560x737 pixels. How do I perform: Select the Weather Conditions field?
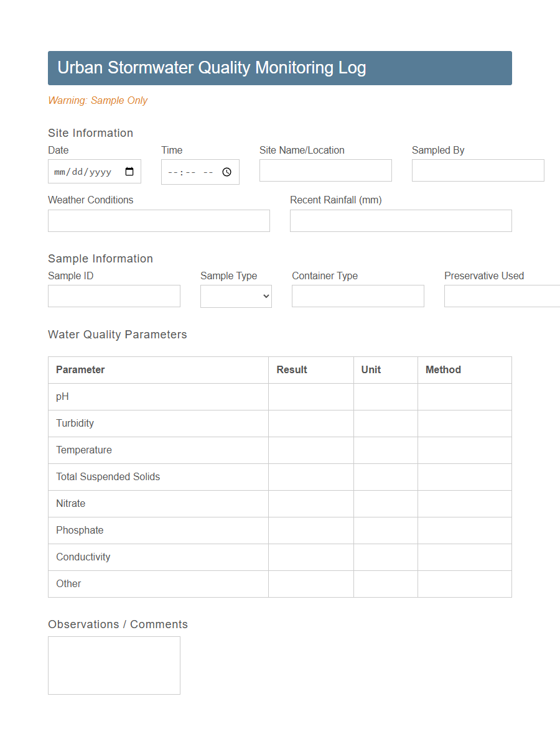pos(159,221)
